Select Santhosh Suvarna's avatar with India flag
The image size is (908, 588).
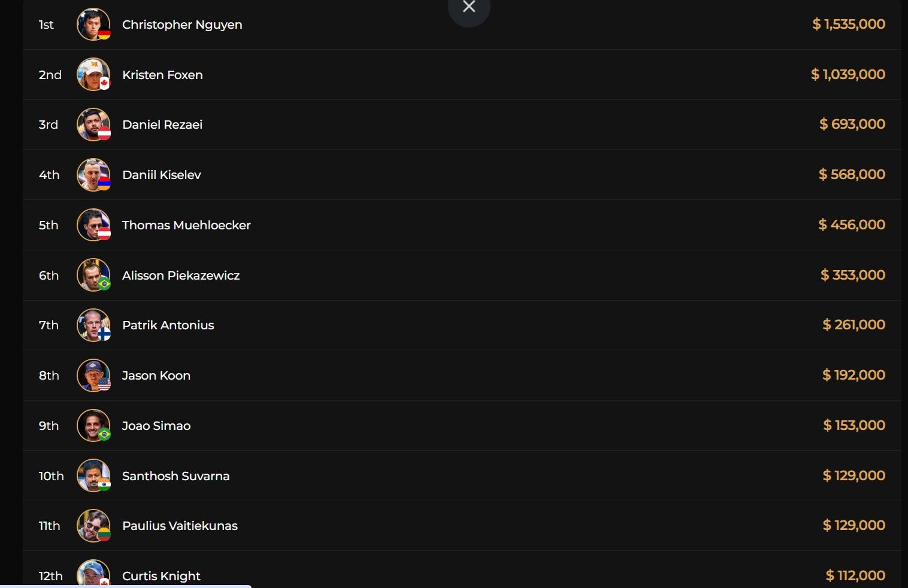tap(93, 475)
